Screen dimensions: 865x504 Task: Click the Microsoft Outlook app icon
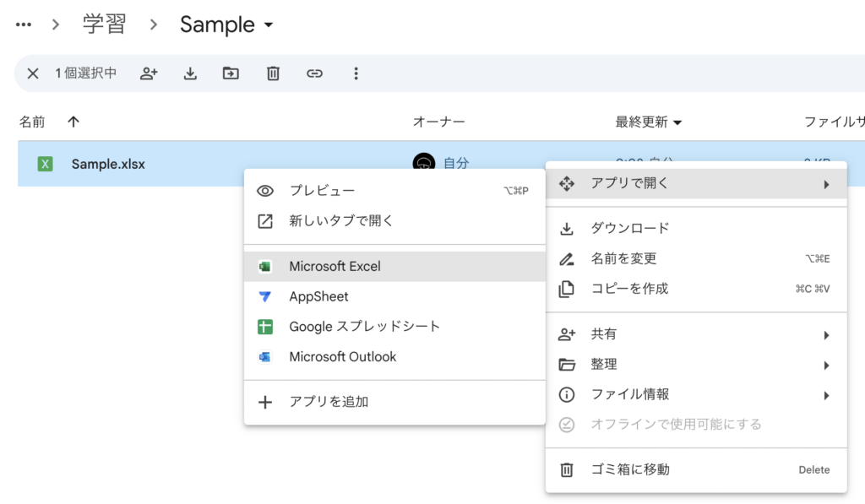pyautogui.click(x=264, y=357)
